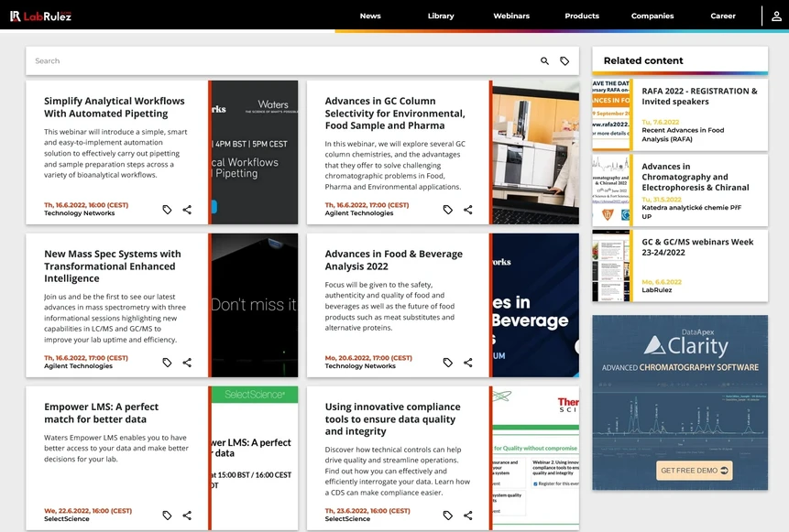
Task: Click date Th, 16.6.2022, 16:00 (CEST)
Action: [x=86, y=205]
